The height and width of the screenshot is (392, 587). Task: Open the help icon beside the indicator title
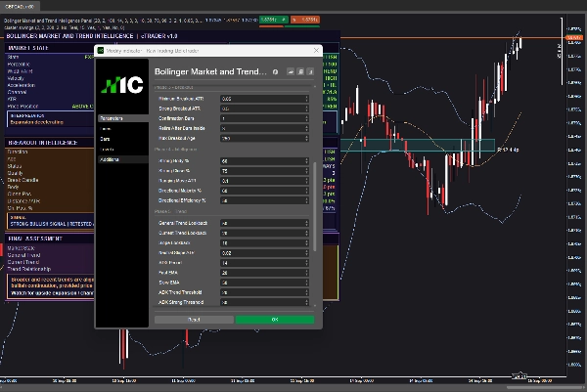point(275,71)
